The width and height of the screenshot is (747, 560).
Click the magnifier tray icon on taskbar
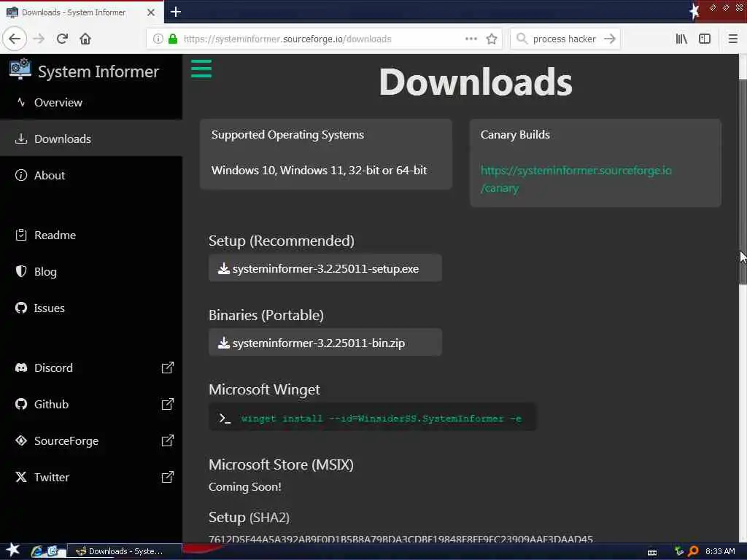point(693,551)
